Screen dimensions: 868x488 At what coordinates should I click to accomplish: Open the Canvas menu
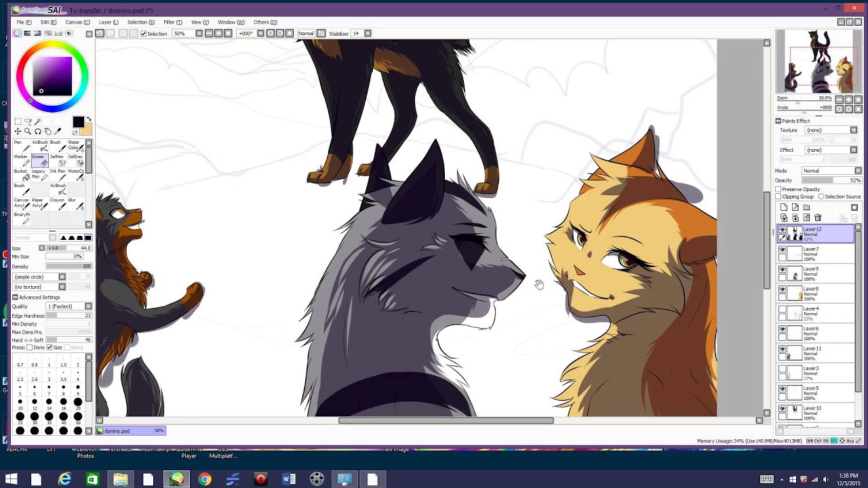[77, 22]
